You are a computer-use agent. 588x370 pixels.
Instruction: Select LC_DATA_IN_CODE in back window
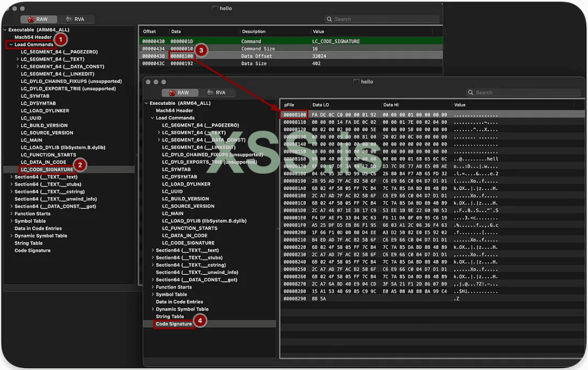(x=43, y=163)
